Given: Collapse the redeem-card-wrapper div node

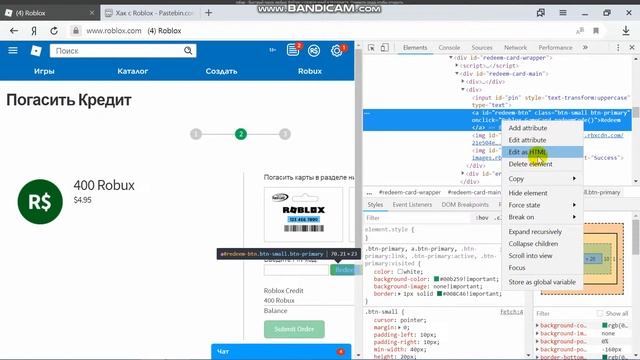Looking at the screenshot, I should [x=451, y=58].
